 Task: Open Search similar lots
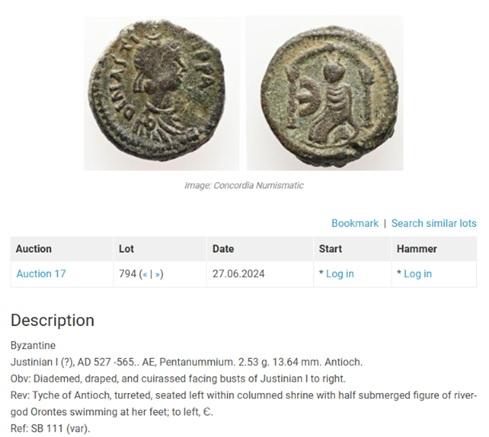tap(434, 223)
